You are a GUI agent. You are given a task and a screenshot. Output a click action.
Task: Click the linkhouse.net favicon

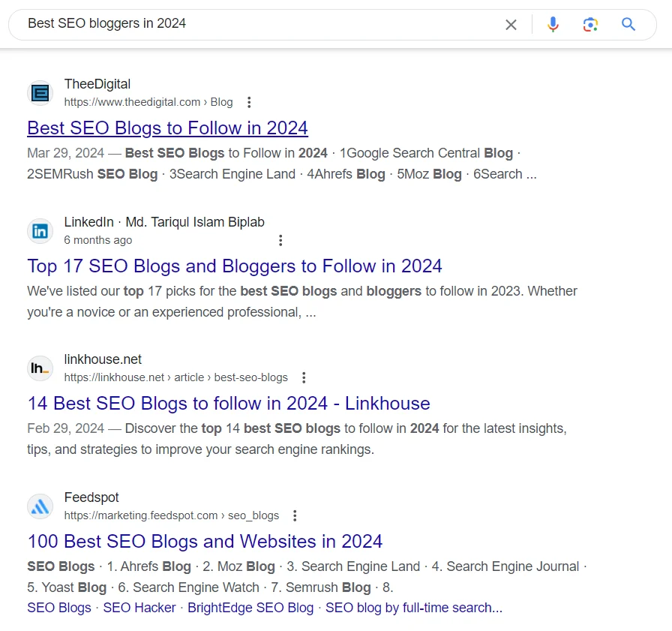pyautogui.click(x=40, y=368)
